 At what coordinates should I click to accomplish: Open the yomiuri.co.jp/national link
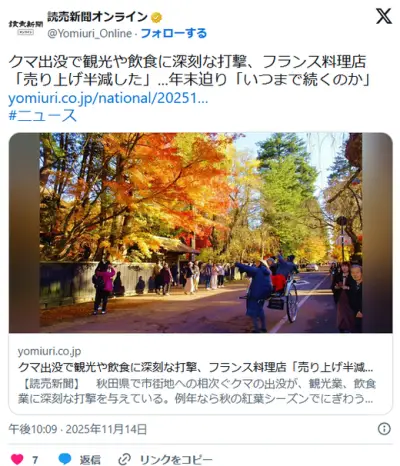click(108, 98)
